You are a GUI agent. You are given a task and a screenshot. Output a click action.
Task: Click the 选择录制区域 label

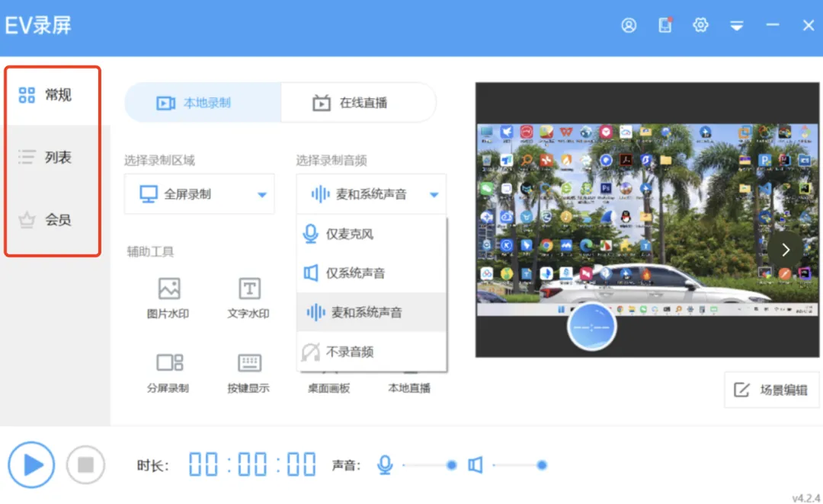159,161
